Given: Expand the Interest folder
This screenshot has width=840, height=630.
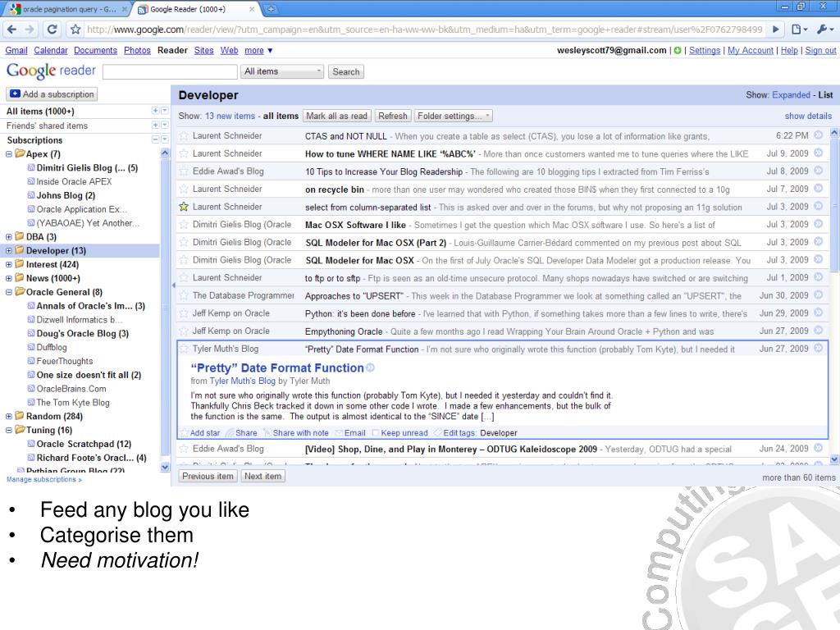Looking at the screenshot, I should pyautogui.click(x=8, y=264).
